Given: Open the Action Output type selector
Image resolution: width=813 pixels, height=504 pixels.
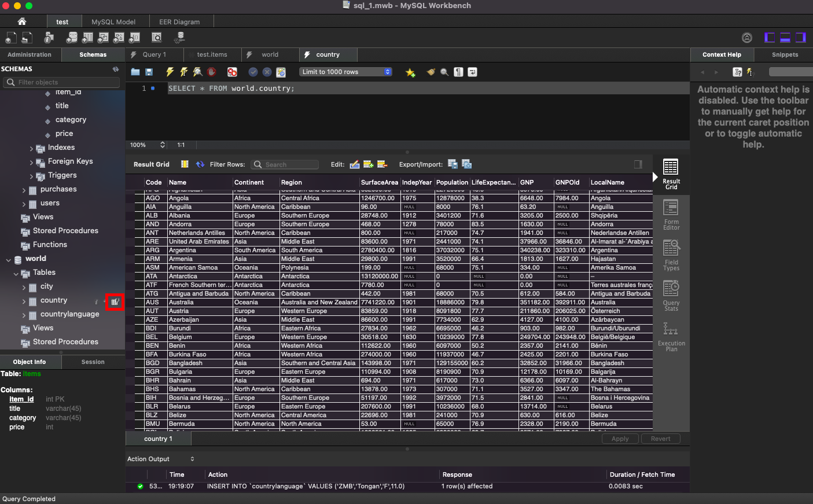Looking at the screenshot, I should tap(161, 459).
